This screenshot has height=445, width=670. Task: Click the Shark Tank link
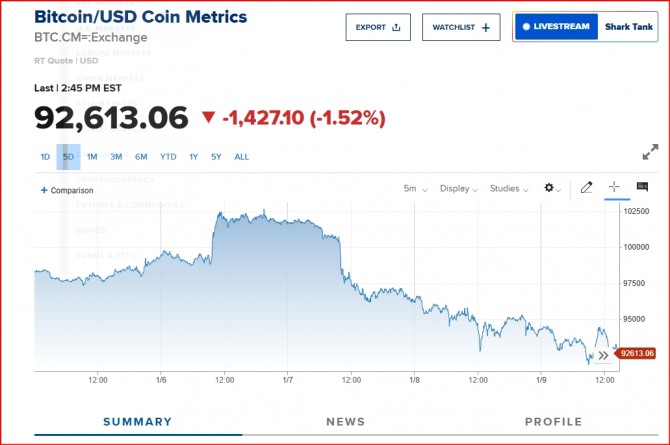click(629, 27)
